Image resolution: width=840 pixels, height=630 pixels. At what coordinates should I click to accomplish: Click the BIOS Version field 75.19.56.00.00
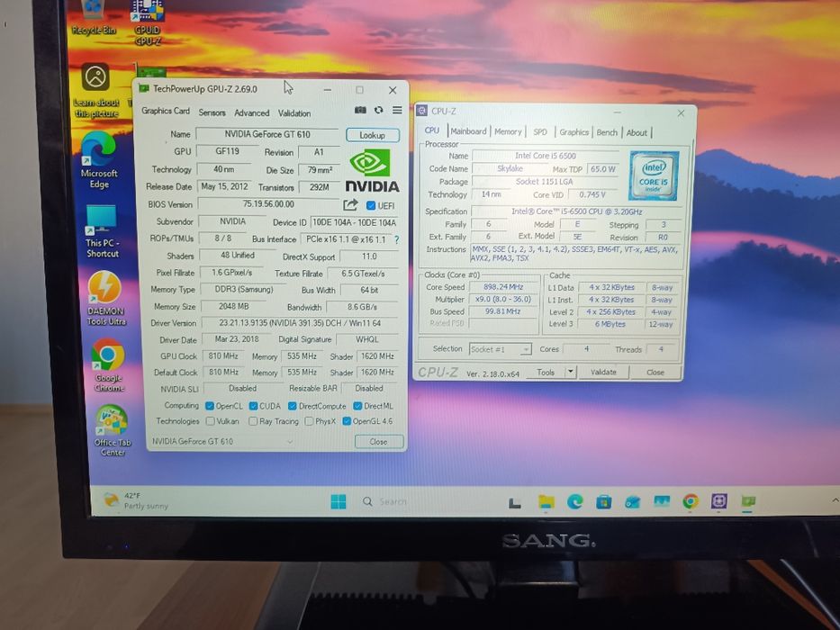coord(268,204)
